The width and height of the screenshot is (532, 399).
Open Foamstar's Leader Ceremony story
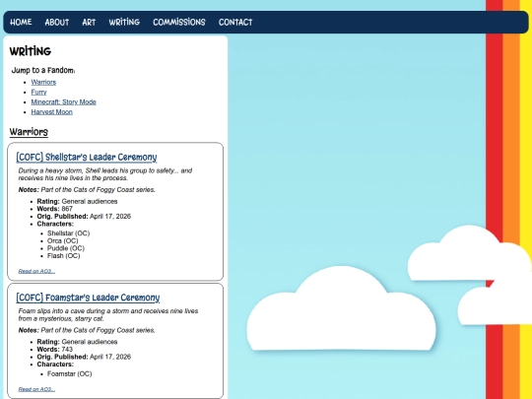[x=88, y=298]
